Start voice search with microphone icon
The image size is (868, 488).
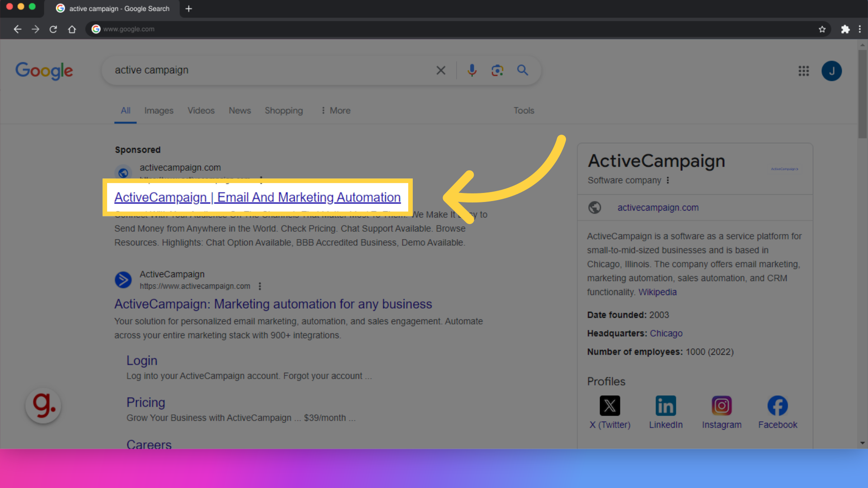pos(472,70)
